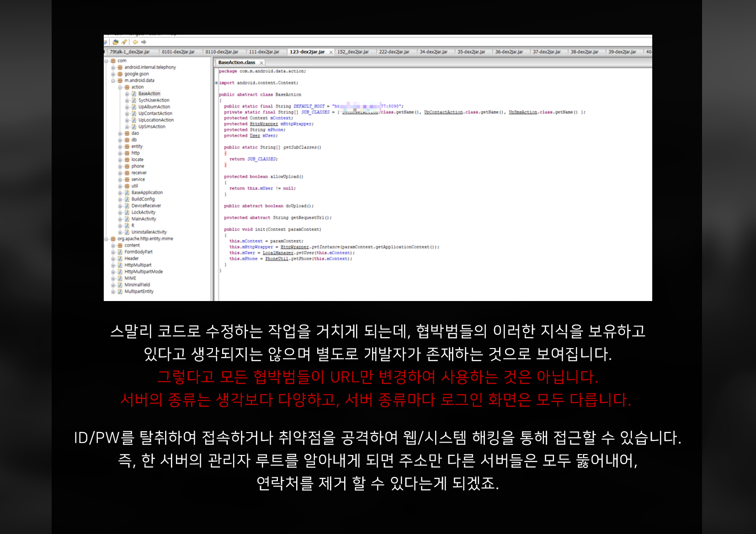Screen dimensions: 756x534
Task: Close the 123-dex2jar.jar tab
Action: [x=331, y=52]
